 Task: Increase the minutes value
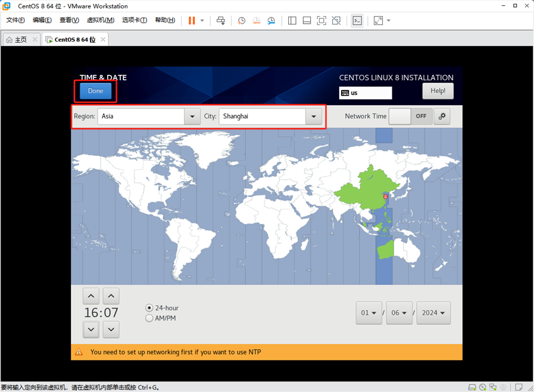tap(111, 296)
